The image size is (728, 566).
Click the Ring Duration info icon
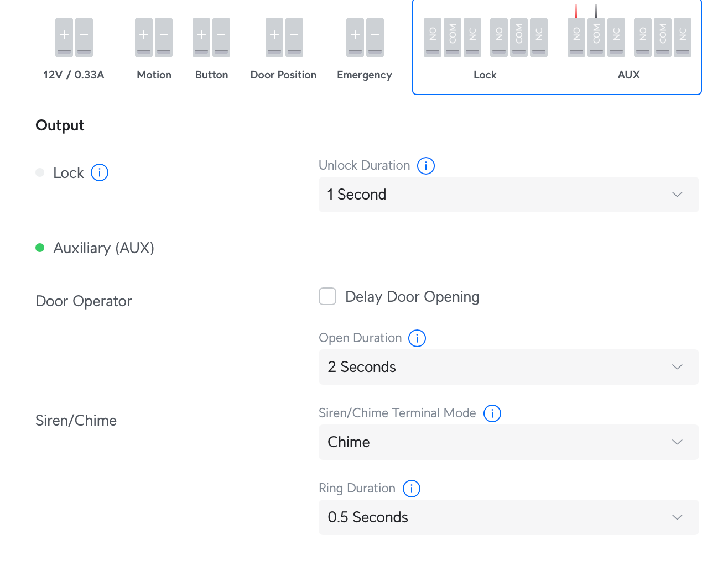412,489
